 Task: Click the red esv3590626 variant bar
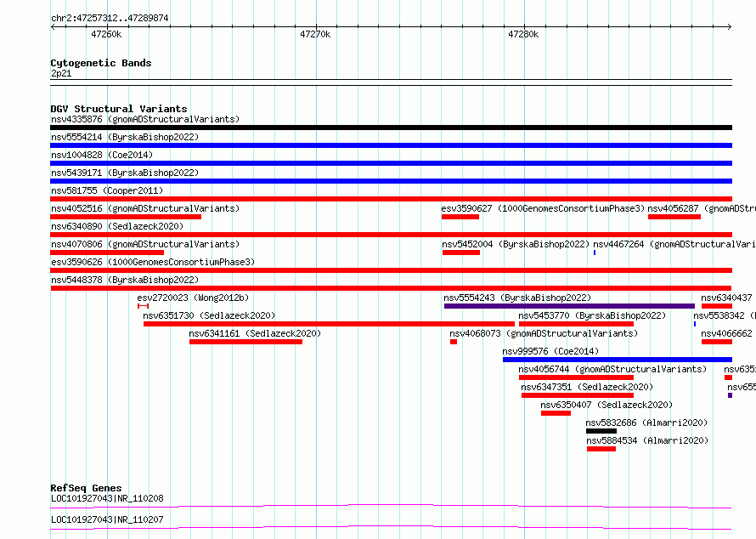tap(391, 270)
